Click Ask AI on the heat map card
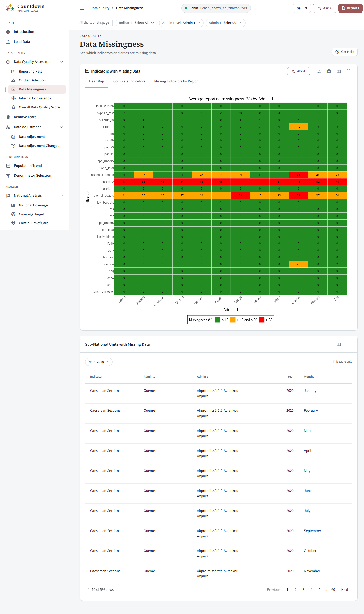Screen dimensions: 364x614 click(x=299, y=71)
